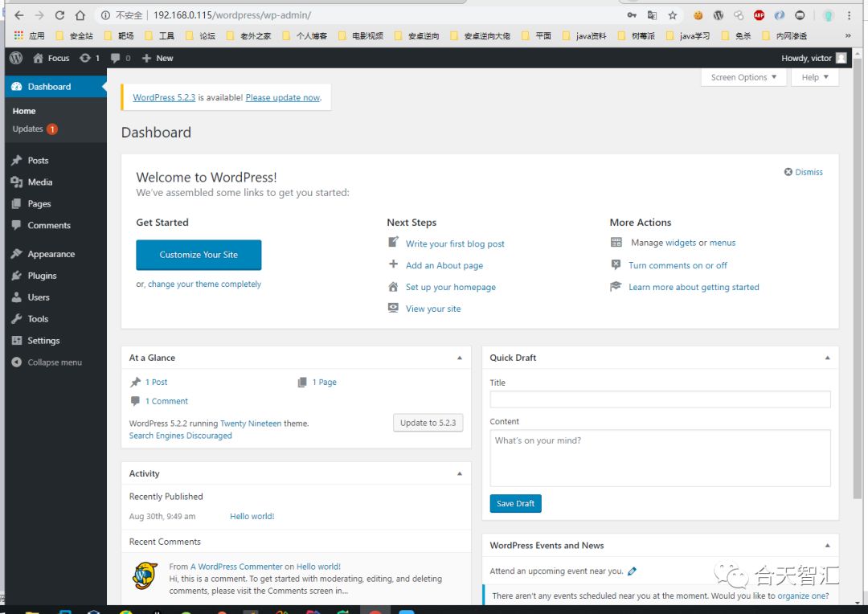
Task: Click change your theme completely link
Action: tap(204, 284)
